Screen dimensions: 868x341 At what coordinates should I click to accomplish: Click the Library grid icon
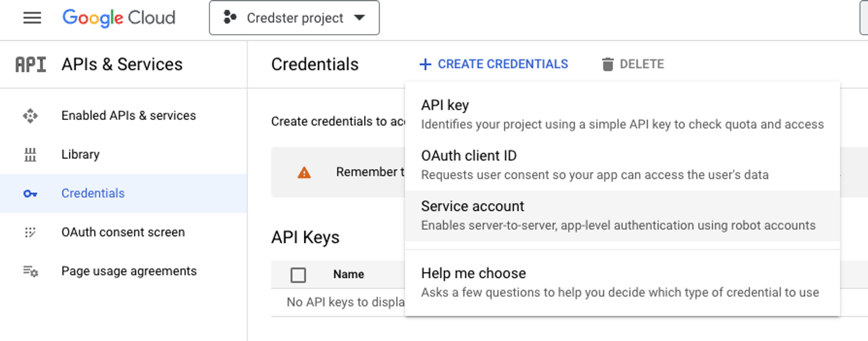click(x=30, y=155)
